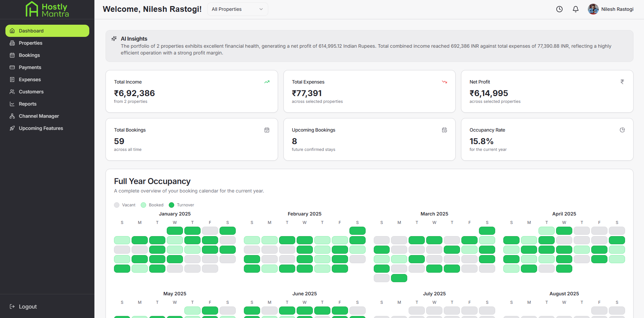Image resolution: width=644 pixels, height=318 pixels.
Task: Click the rocket icon beside Upcoming Features
Action: [12, 128]
